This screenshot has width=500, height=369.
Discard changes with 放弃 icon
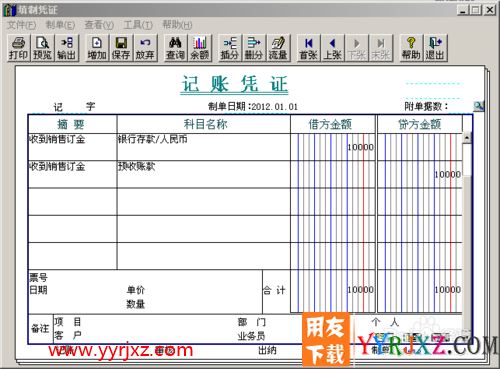click(145, 48)
